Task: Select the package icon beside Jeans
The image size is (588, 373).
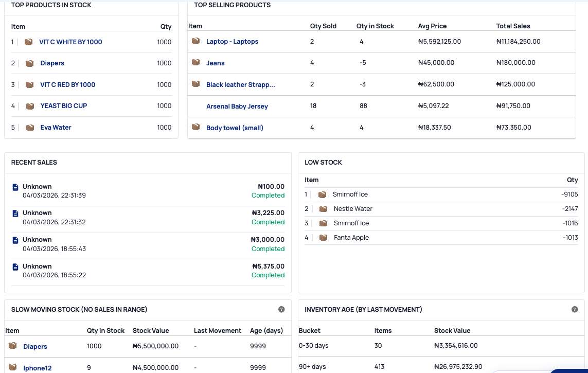Action: pyautogui.click(x=195, y=63)
